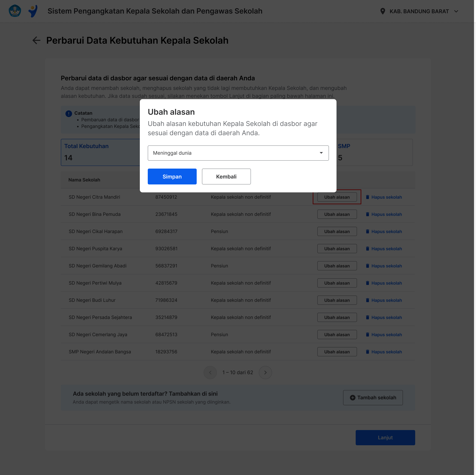Viewport: 476px width, 475px height.
Task: Click Hapus sekolah link for SD Negeri Bina Pemuda
Action: pyautogui.click(x=387, y=214)
